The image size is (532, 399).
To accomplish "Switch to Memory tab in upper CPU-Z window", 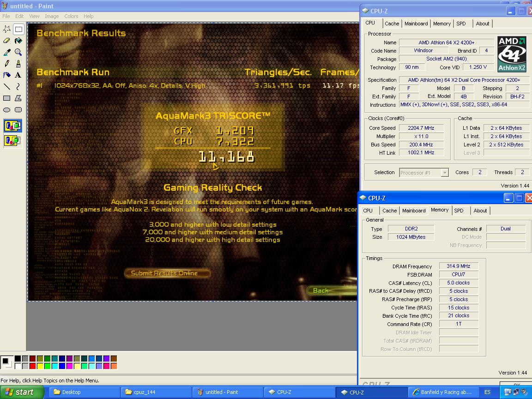I will click(x=442, y=24).
